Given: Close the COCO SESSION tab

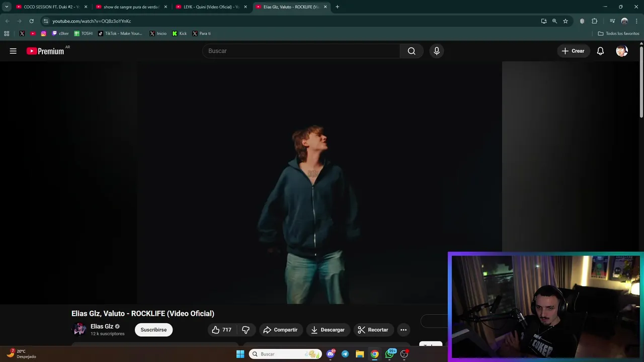Looking at the screenshot, I should point(86,7).
